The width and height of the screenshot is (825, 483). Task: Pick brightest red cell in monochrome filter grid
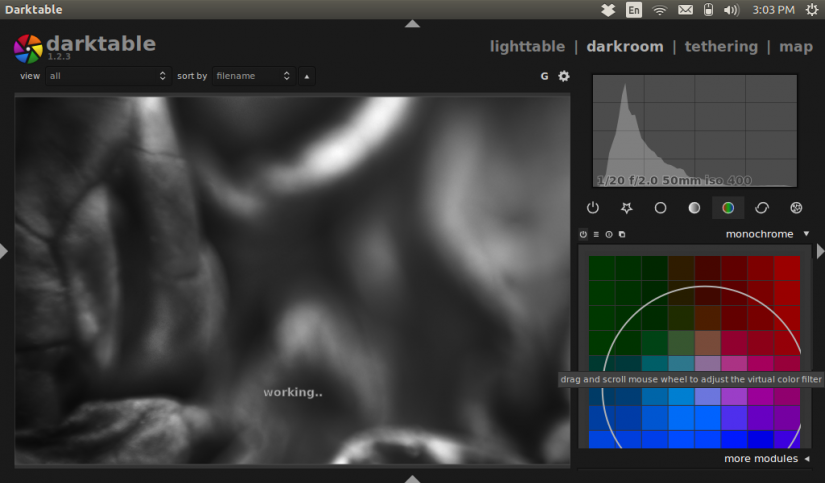[787, 268]
